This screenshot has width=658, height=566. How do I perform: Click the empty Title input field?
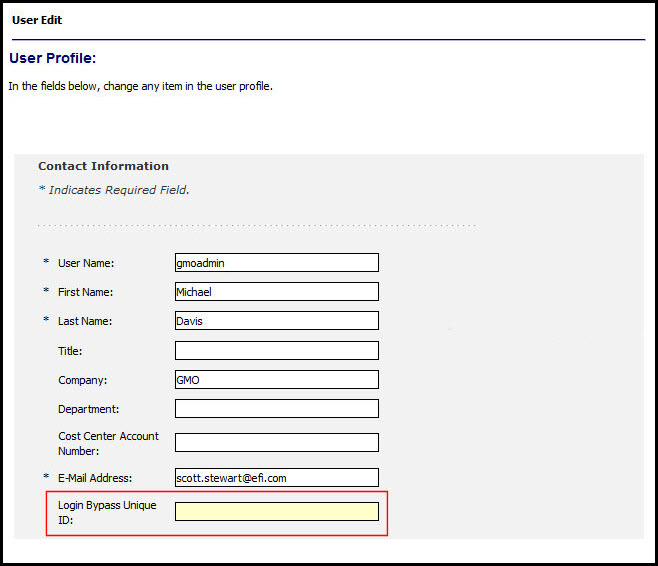[276, 351]
